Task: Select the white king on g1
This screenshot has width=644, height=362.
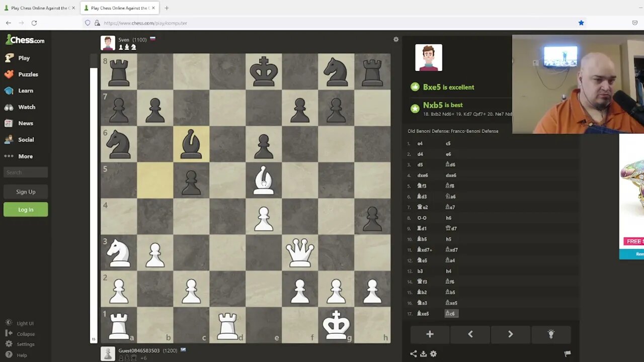Action: click(336, 325)
